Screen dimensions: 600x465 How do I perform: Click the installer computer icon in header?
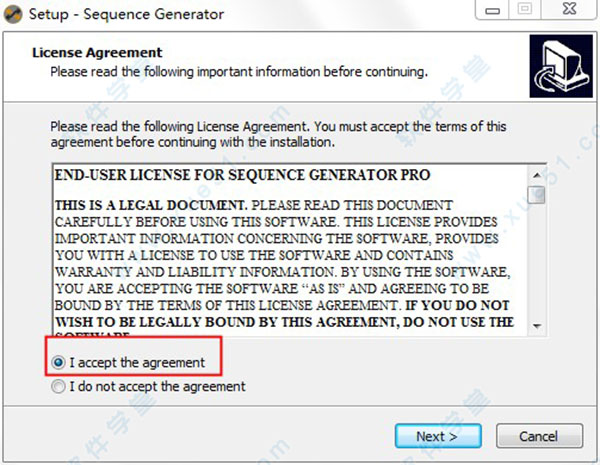561,66
